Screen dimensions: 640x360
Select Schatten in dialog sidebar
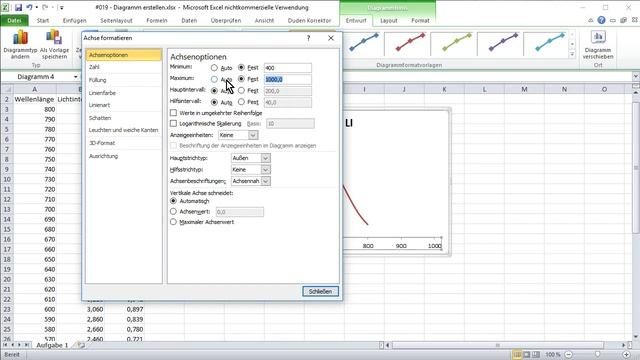pyautogui.click(x=124, y=118)
